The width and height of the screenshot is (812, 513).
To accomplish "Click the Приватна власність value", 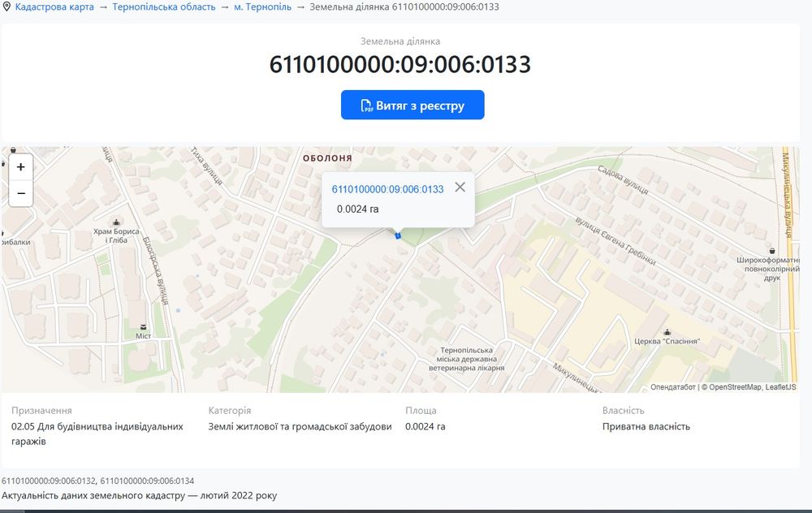I will click(x=646, y=426).
